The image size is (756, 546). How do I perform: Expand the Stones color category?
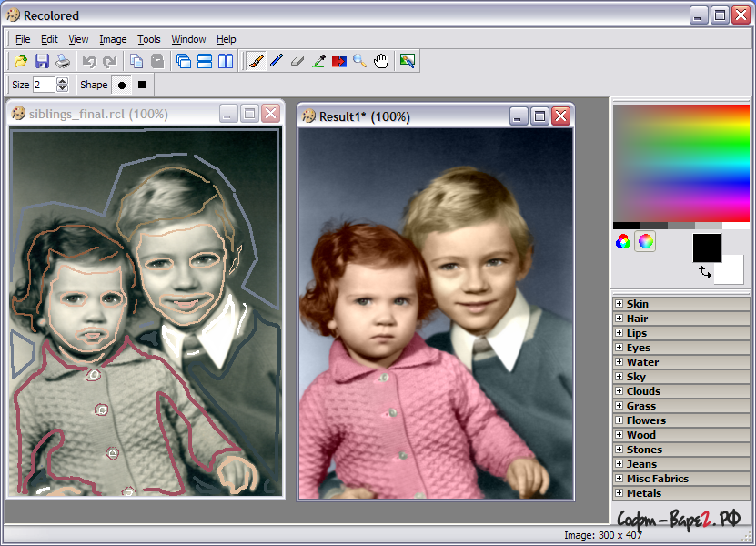tap(619, 449)
